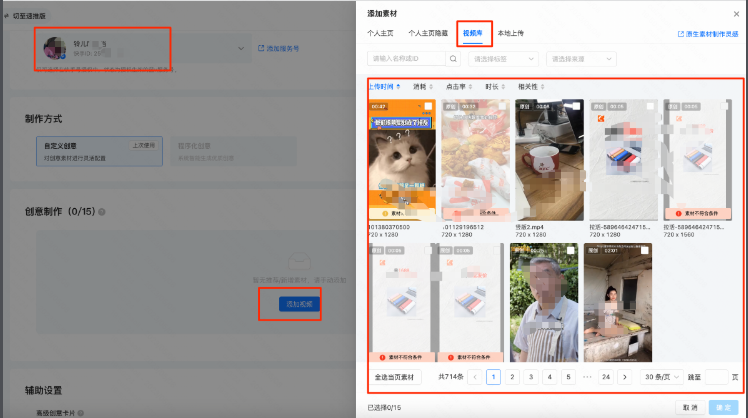Screen dimensions: 748x418
Task: Tick the checkbox on the 720 x 1280 stationery video
Action: (650, 106)
